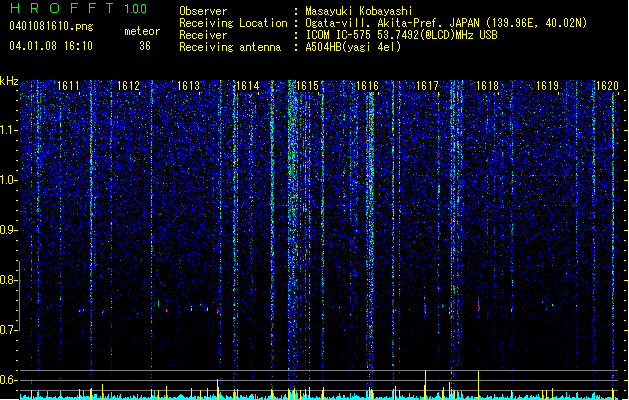Select observer name Masayuki Kobayashi
Screen dimensions: 629x400
coord(359,11)
